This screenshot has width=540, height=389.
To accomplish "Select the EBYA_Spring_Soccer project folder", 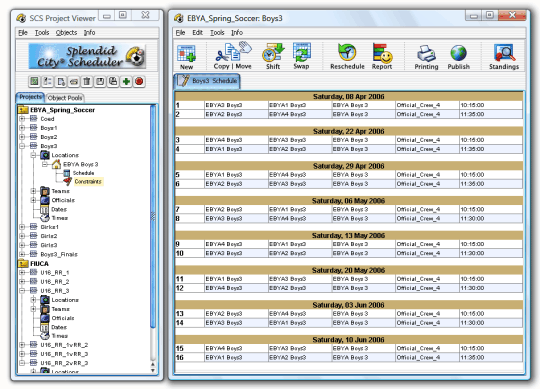I will point(57,110).
